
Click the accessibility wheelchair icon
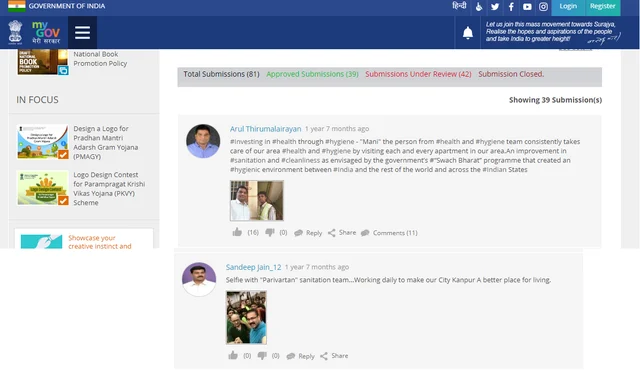479,7
